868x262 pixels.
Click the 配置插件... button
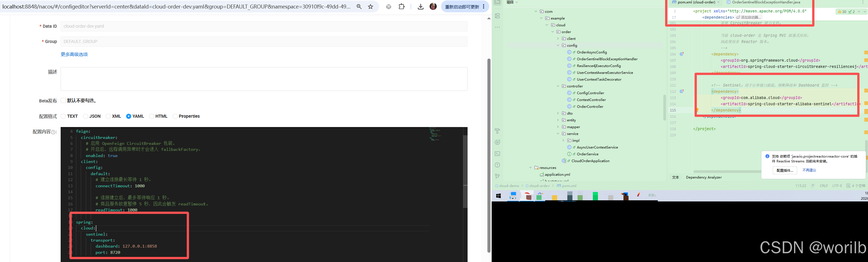click(x=785, y=171)
